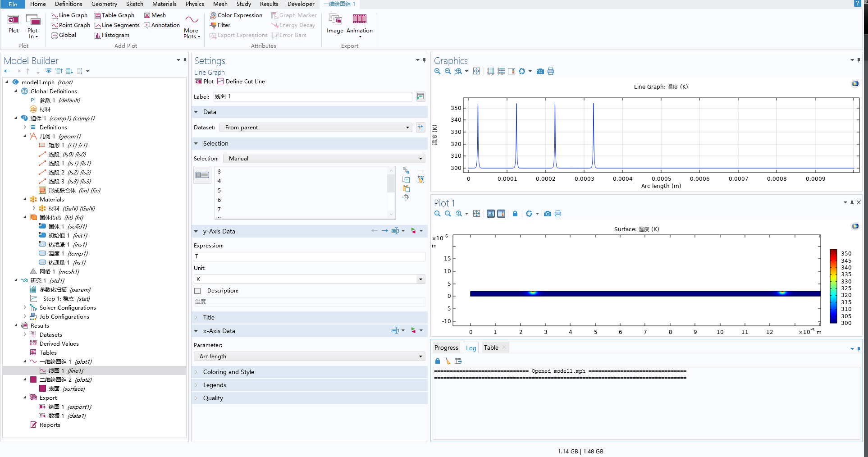Enable the Description checkbox
Image resolution: width=868 pixels, height=457 pixels.
[x=197, y=291]
